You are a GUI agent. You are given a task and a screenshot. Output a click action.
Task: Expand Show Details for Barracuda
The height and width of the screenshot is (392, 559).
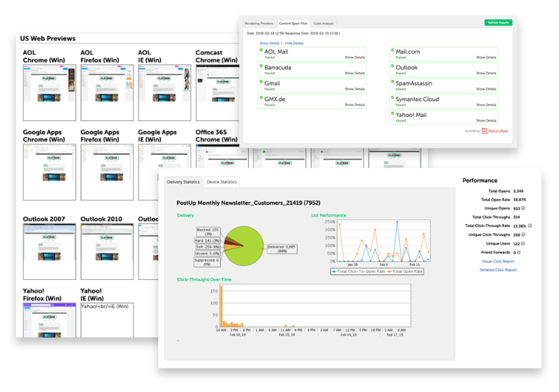tap(355, 73)
